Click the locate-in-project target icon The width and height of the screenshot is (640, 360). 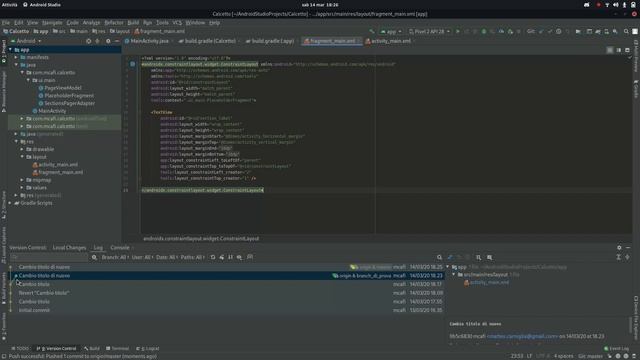pyautogui.click(x=89, y=41)
